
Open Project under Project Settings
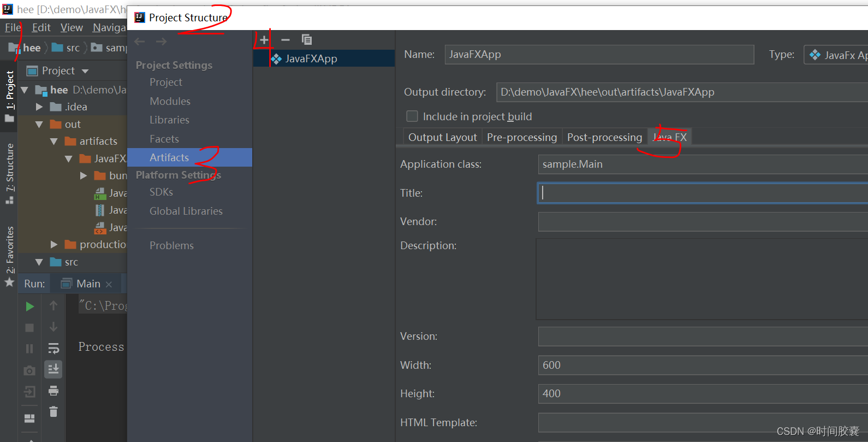pos(166,82)
